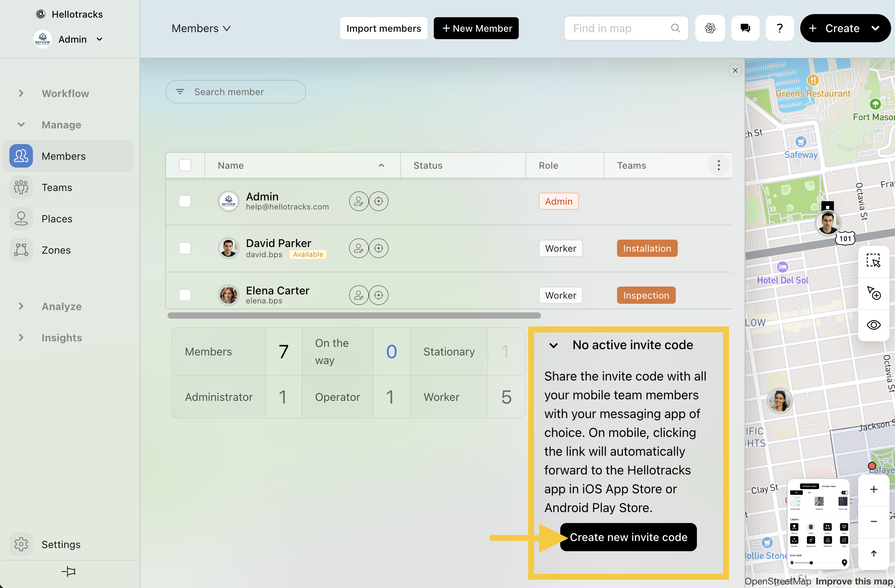
Task: Click the Admin role badge
Action: 559,201
